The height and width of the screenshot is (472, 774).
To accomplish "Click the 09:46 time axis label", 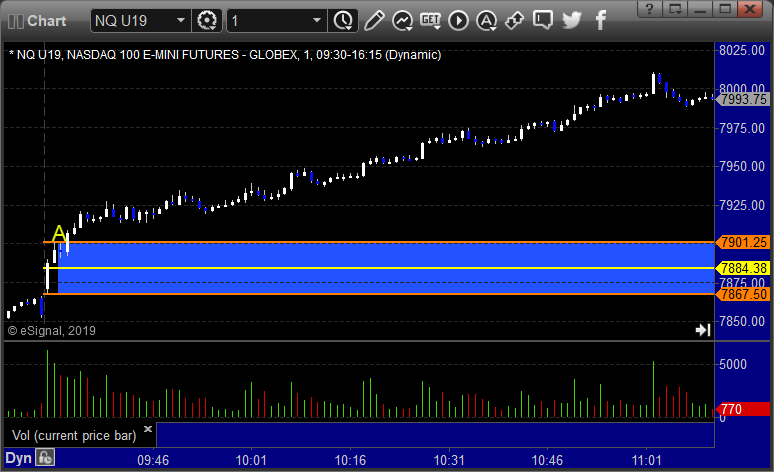I will (153, 461).
